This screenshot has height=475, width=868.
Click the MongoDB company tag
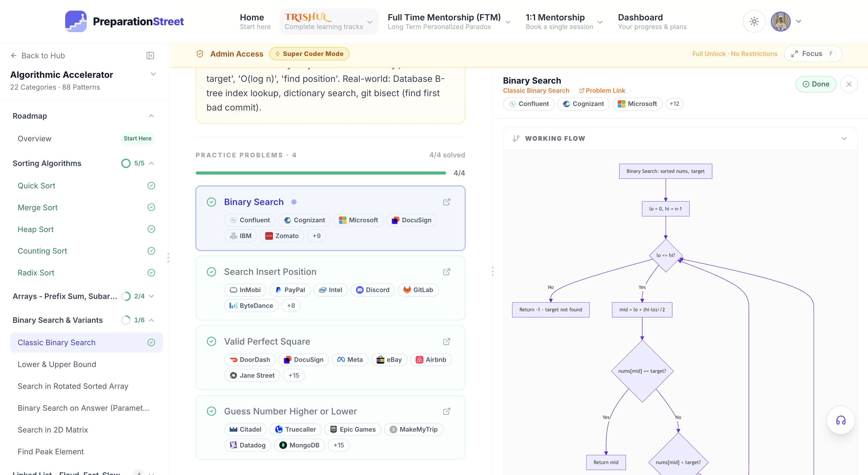(x=299, y=445)
